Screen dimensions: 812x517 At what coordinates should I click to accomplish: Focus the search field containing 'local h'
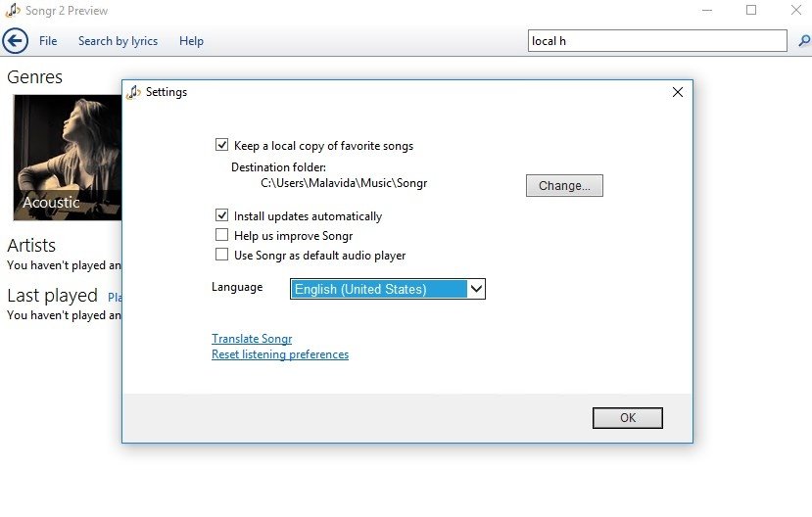(657, 41)
